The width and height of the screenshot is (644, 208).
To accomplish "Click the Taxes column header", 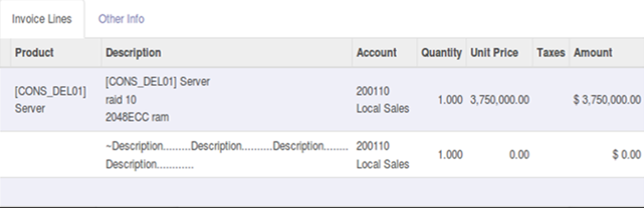I will (x=551, y=53).
